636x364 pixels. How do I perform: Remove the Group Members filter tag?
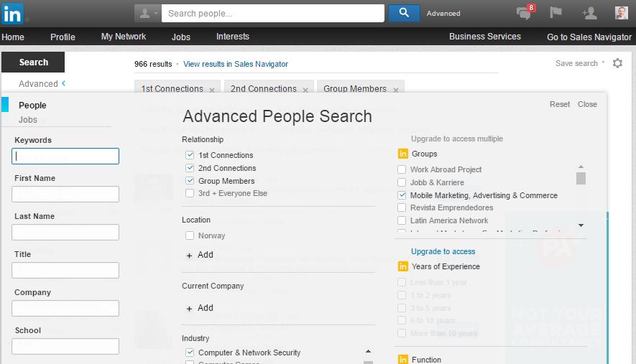[396, 90]
